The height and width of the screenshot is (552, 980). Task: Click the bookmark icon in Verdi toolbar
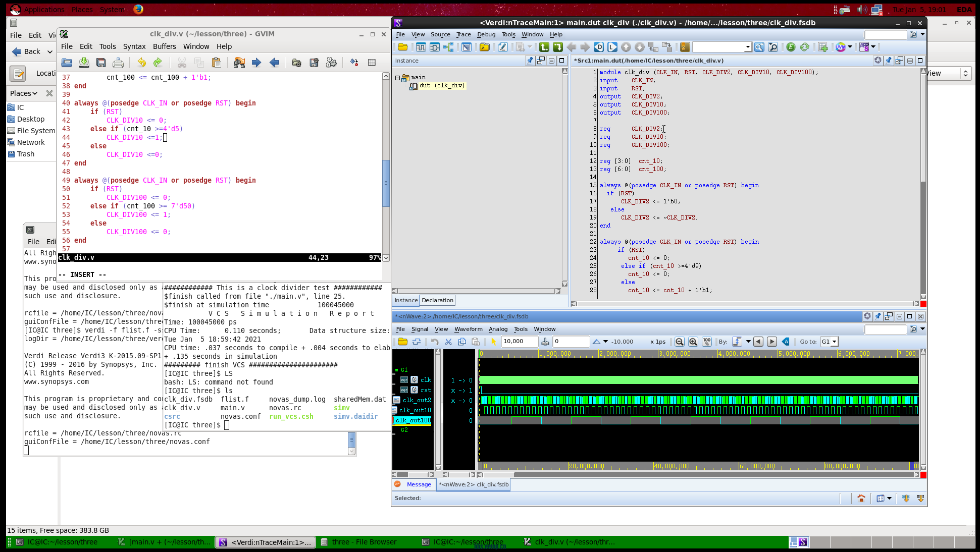(x=685, y=47)
